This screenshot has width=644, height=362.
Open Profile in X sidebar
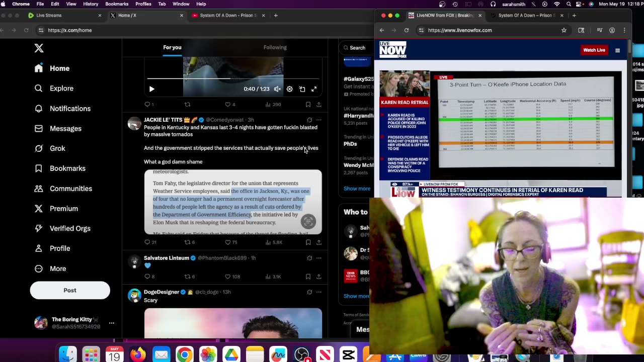52,248
